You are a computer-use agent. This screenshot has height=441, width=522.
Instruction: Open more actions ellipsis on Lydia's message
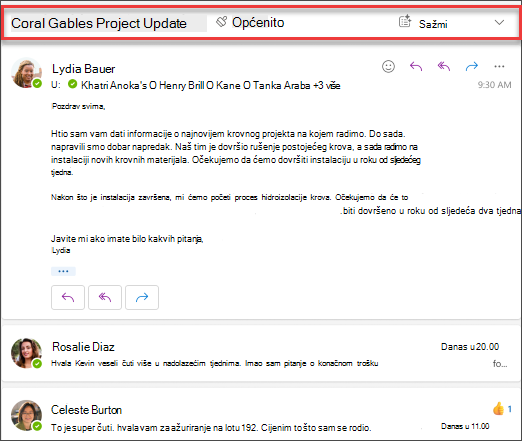pyautogui.click(x=499, y=66)
